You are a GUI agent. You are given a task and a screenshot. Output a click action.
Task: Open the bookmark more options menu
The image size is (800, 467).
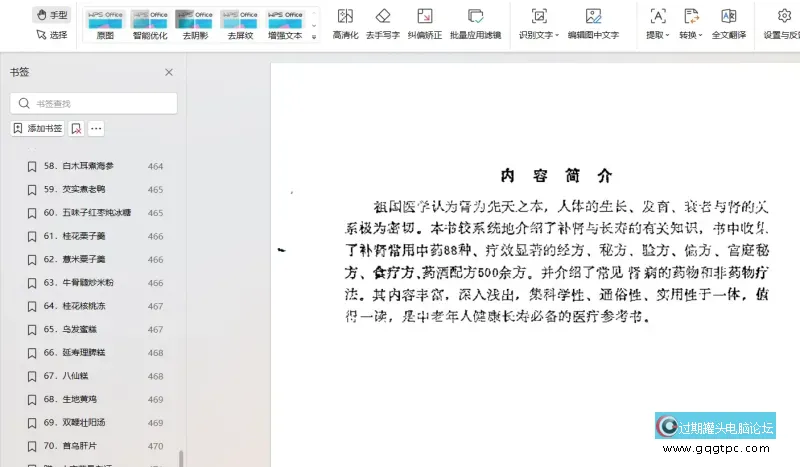click(96, 128)
